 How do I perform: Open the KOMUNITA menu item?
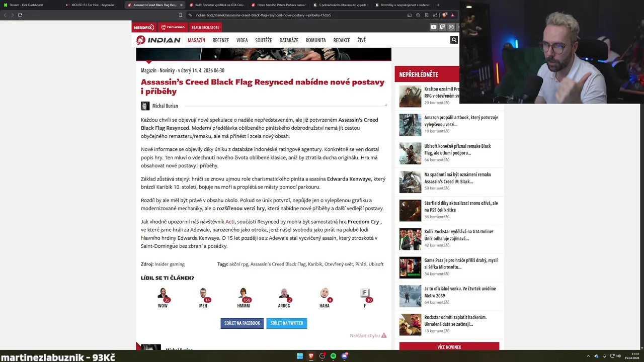(316, 40)
